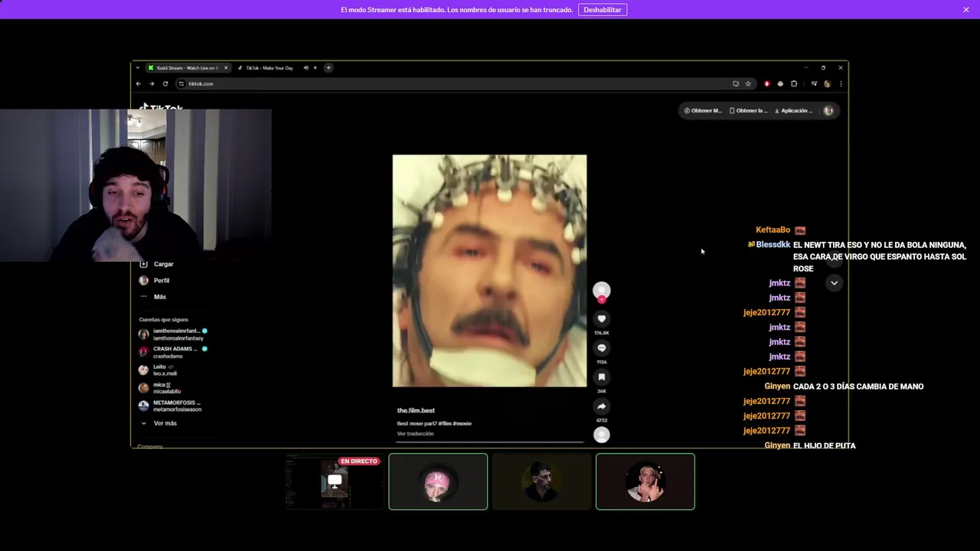This screenshot has width=980, height=551.
Task: Open the Chrome three-dot menu
Action: tap(841, 83)
